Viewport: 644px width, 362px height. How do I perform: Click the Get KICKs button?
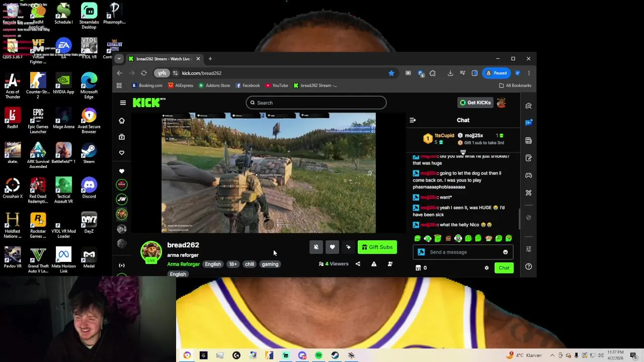point(475,103)
